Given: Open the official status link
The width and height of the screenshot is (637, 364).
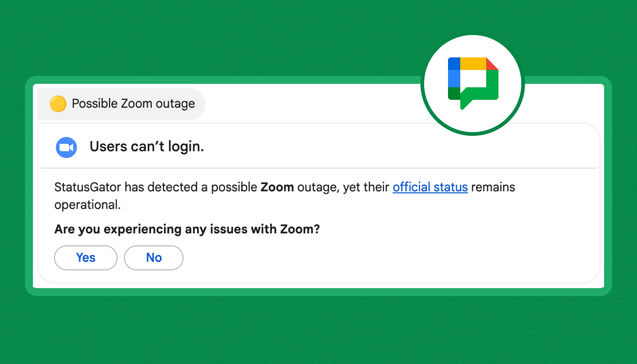Looking at the screenshot, I should [x=430, y=187].
